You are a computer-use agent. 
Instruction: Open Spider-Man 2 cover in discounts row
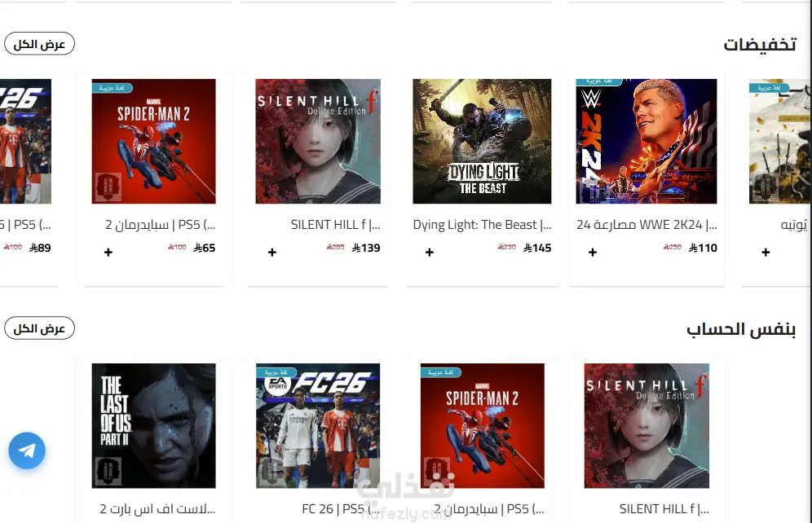[154, 141]
